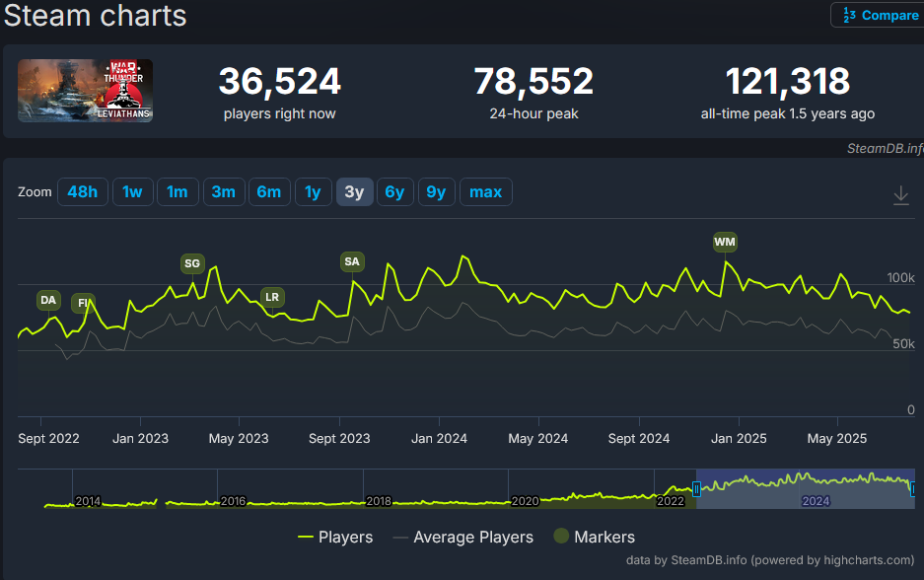This screenshot has width=924, height=580.
Task: Click the May 2024 axis label
Action: coord(538,439)
